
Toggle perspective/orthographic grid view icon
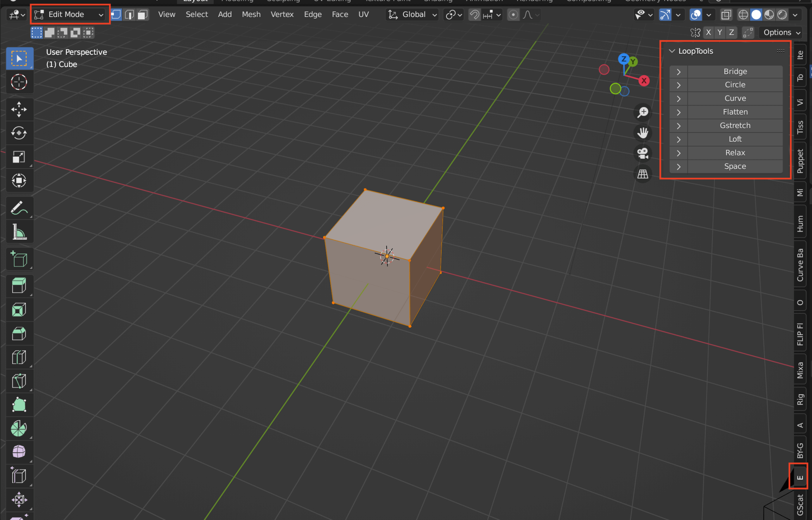[x=643, y=174]
